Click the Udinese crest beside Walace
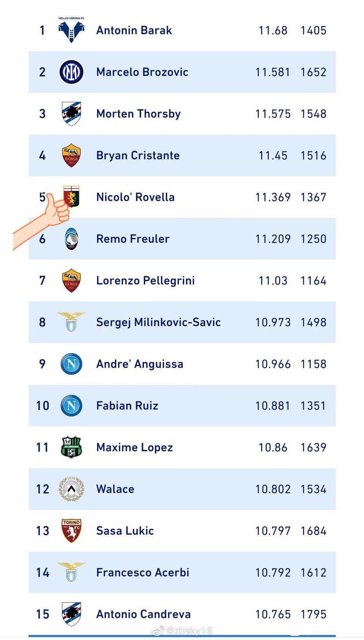 [71, 489]
